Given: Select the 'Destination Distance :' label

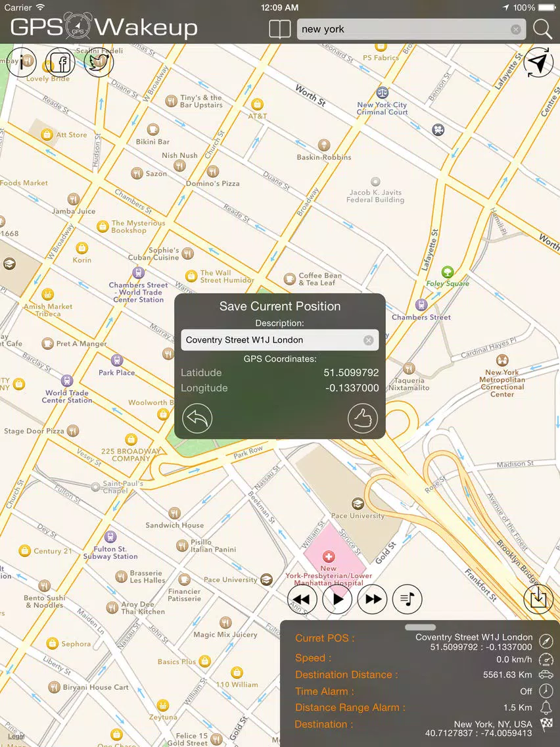Looking at the screenshot, I should tap(346, 675).
